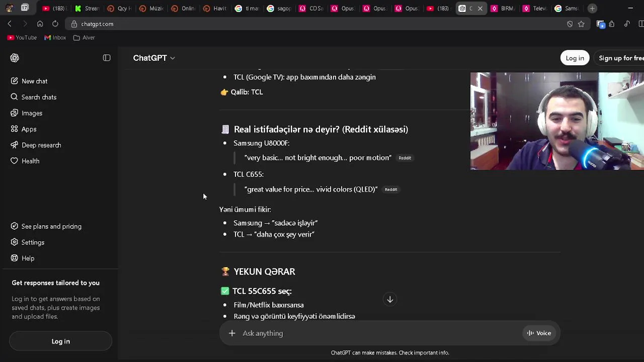The height and width of the screenshot is (362, 644).
Task: Go forward in the browser
Action: (x=25, y=24)
